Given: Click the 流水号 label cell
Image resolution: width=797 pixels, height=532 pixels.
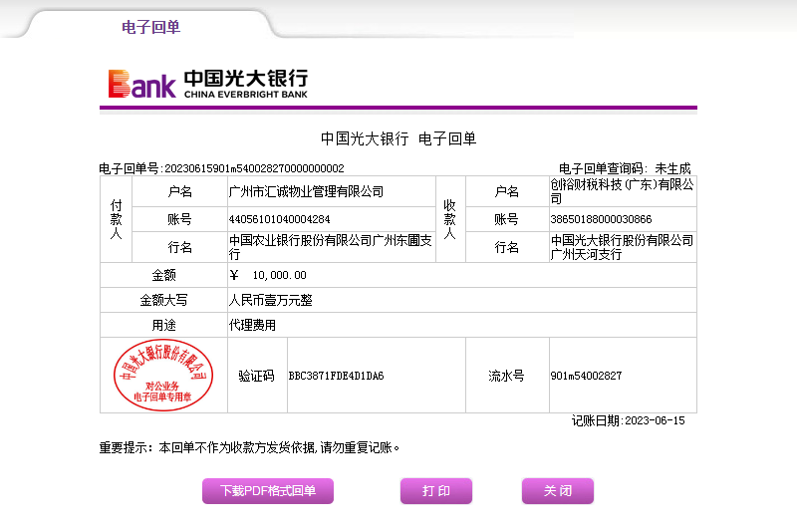Looking at the screenshot, I should coord(506,376).
